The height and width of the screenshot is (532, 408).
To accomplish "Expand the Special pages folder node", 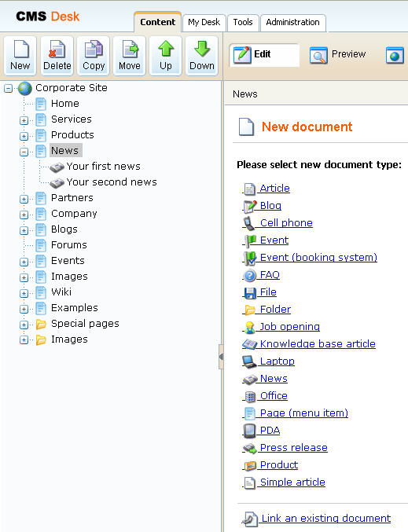I will pos(24,325).
